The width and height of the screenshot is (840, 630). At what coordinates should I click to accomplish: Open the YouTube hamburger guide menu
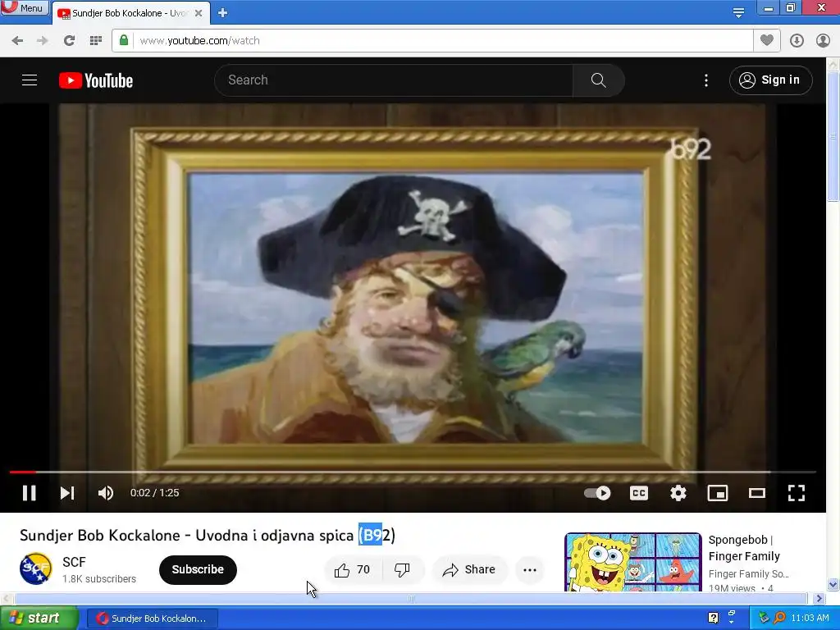[30, 80]
